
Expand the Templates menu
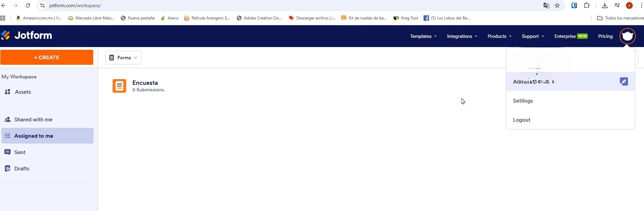pos(423,36)
